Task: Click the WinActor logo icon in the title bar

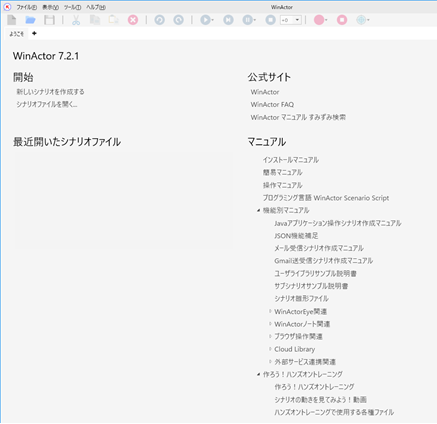Action: tap(7, 7)
